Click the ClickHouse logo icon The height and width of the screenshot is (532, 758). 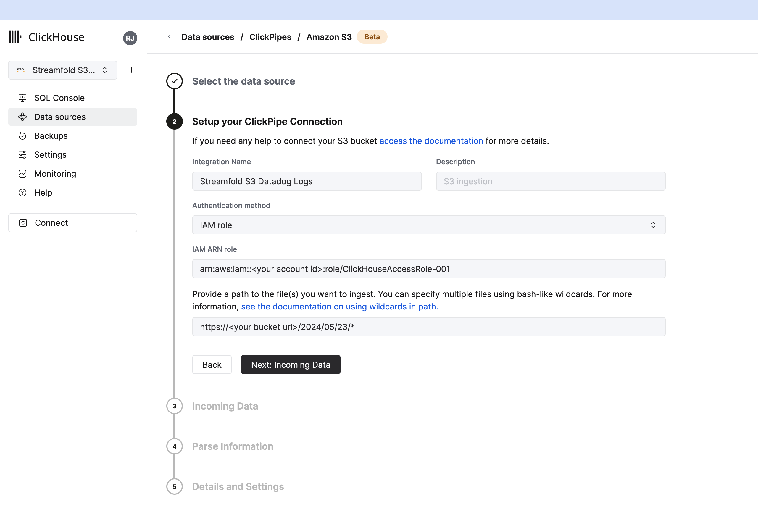pyautogui.click(x=15, y=37)
